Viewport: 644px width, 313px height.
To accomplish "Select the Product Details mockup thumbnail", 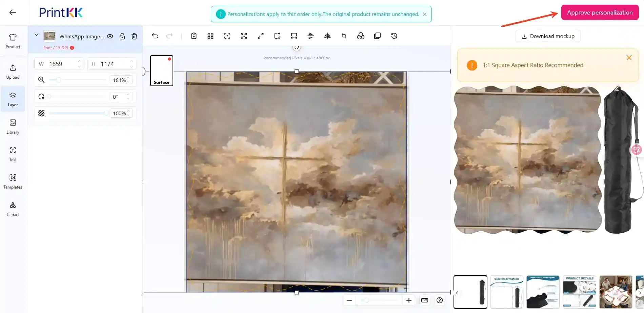I will pyautogui.click(x=580, y=292).
